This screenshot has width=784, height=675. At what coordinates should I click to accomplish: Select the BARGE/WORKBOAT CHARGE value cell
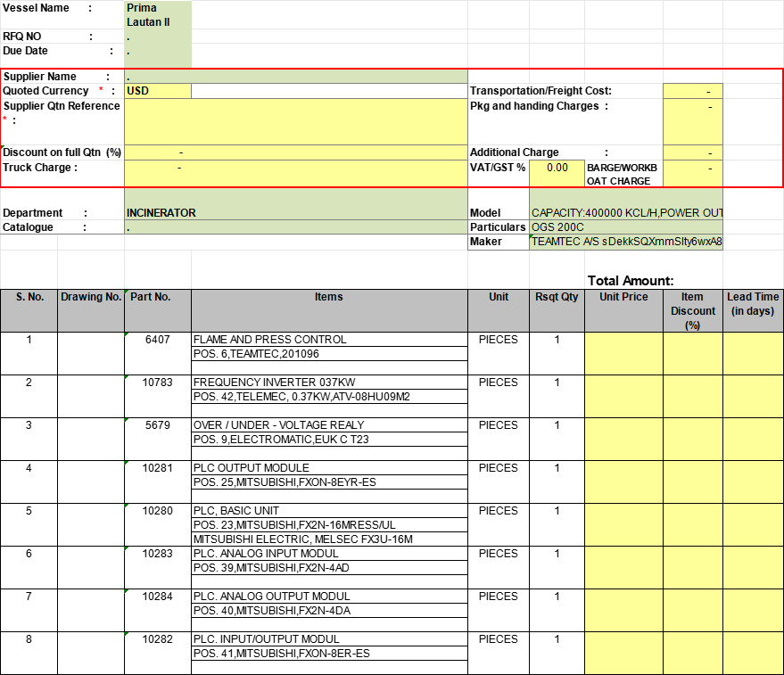(692, 174)
